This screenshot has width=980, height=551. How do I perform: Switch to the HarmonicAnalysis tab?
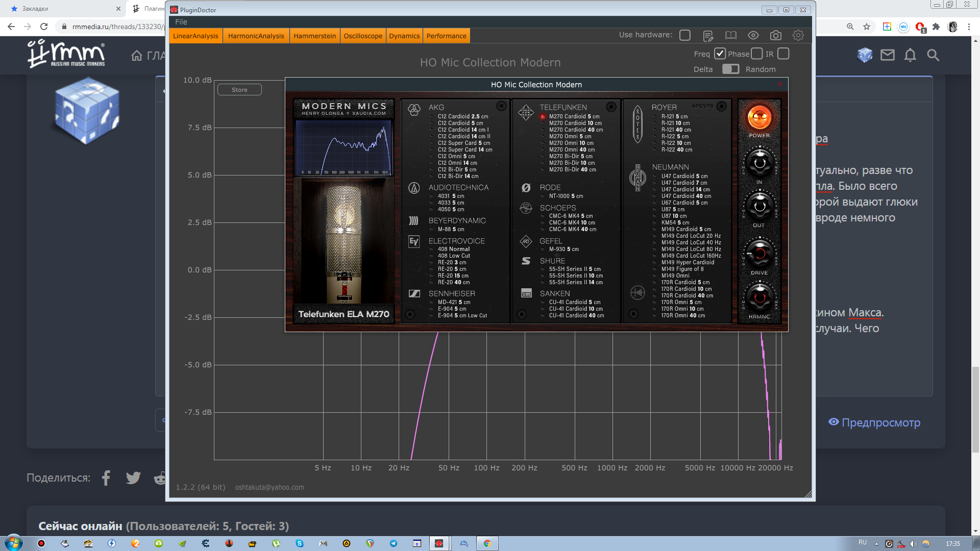point(256,36)
